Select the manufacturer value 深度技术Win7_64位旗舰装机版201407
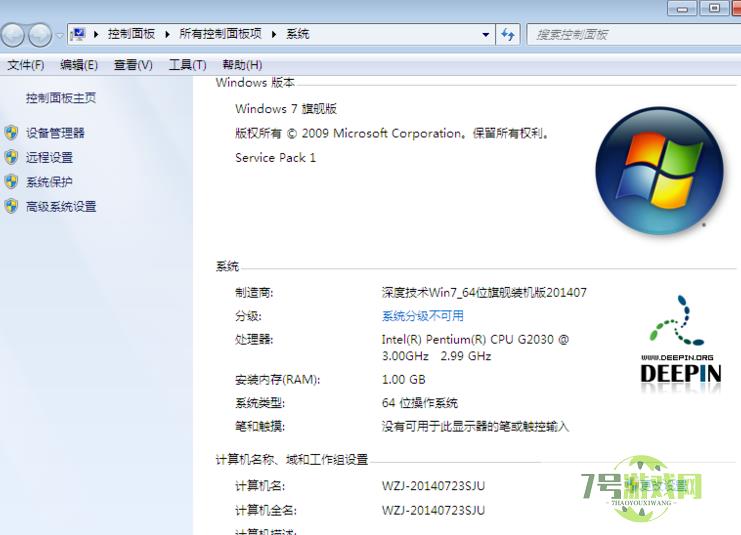This screenshot has width=741, height=535. (x=484, y=293)
